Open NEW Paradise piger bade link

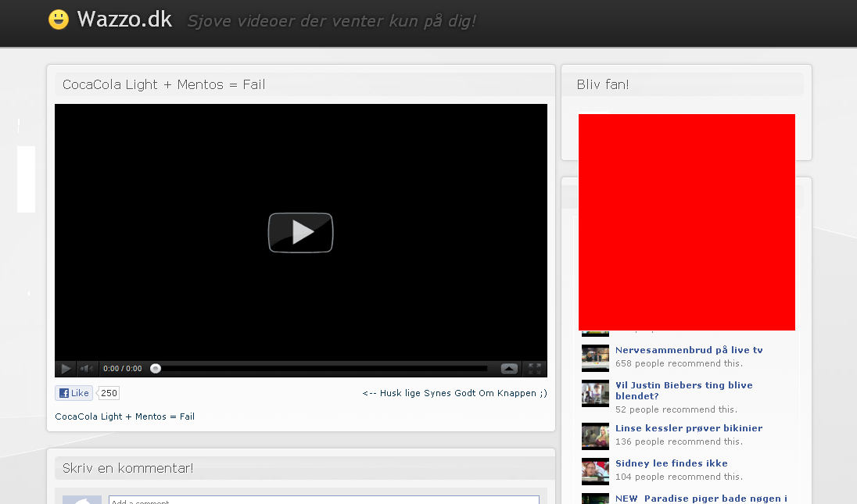(701, 499)
